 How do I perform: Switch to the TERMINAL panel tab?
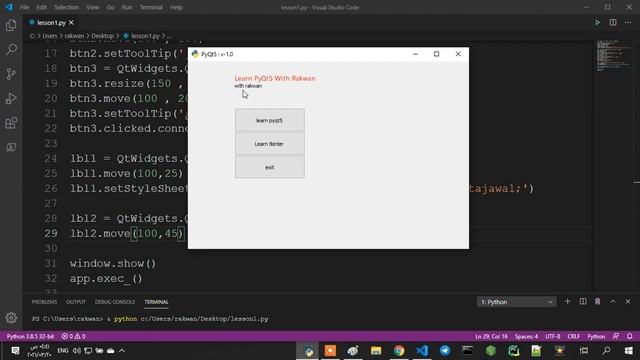(x=156, y=302)
